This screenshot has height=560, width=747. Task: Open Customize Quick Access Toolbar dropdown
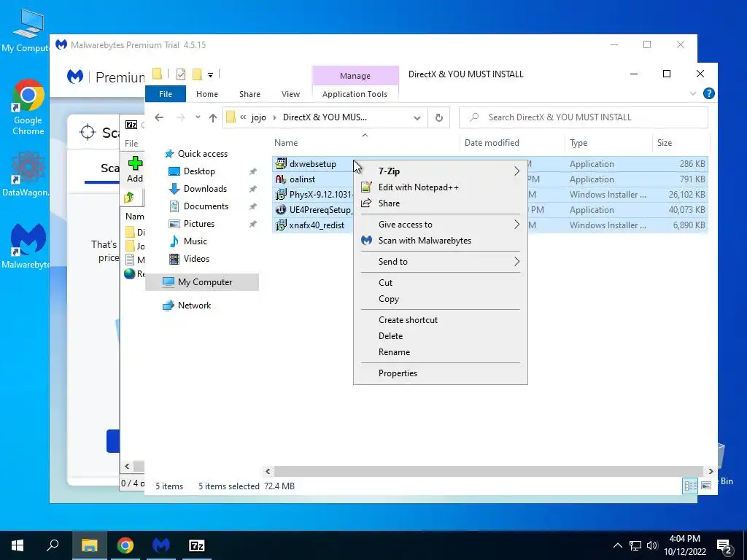coord(210,75)
